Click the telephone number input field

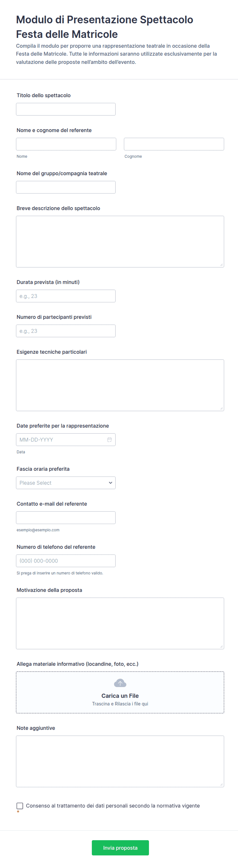66,561
